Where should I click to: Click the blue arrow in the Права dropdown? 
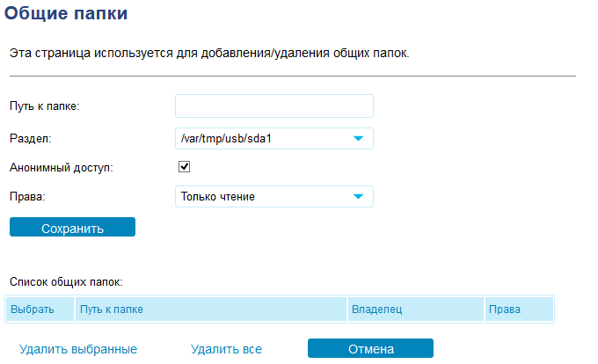tap(358, 196)
